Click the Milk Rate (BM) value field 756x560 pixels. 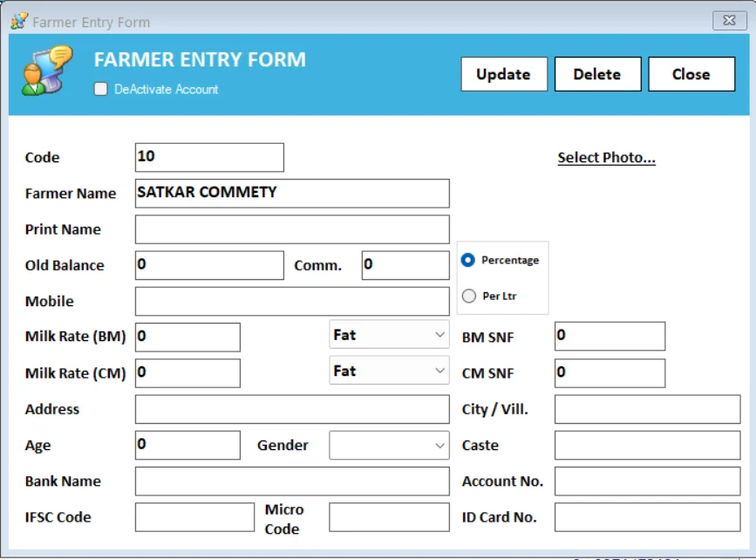coord(187,338)
